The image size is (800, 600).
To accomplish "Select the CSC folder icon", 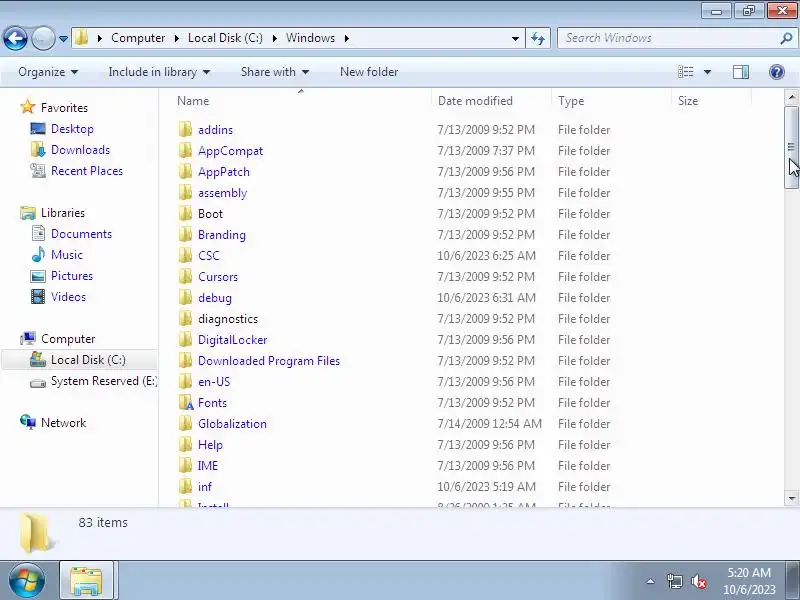I will [186, 255].
